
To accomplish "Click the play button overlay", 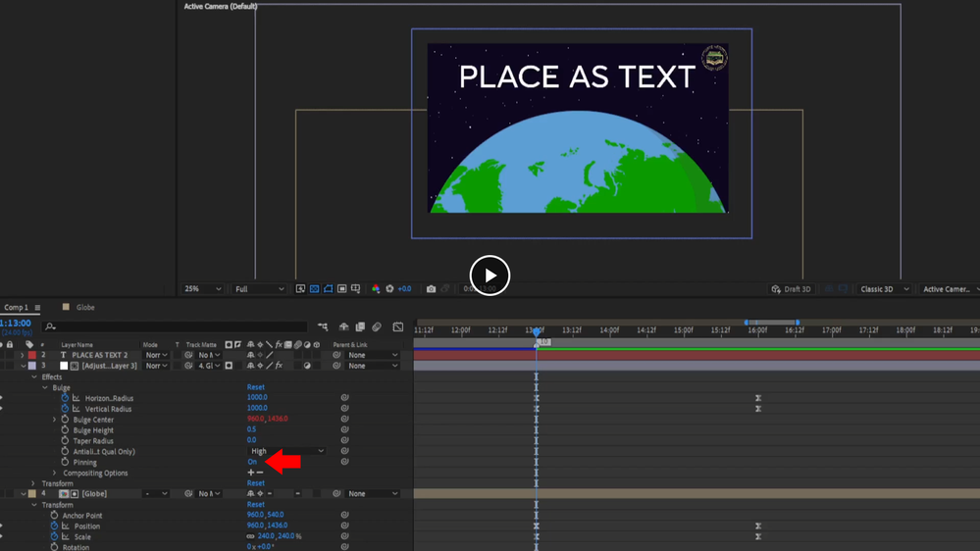I will tap(490, 275).
